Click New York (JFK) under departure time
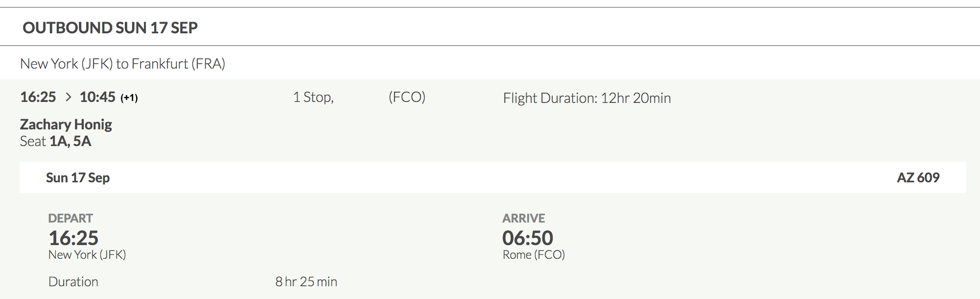This screenshot has height=299, width=980. click(87, 255)
